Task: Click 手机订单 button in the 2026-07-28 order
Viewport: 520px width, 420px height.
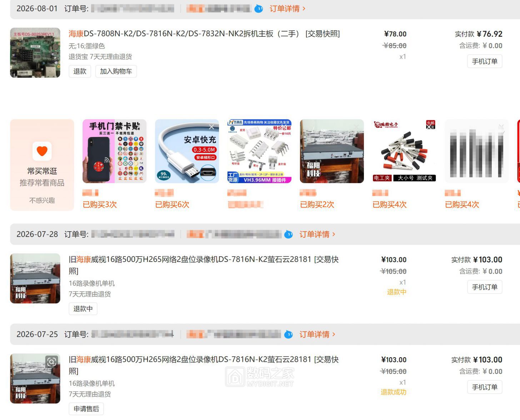Action: 485,287
